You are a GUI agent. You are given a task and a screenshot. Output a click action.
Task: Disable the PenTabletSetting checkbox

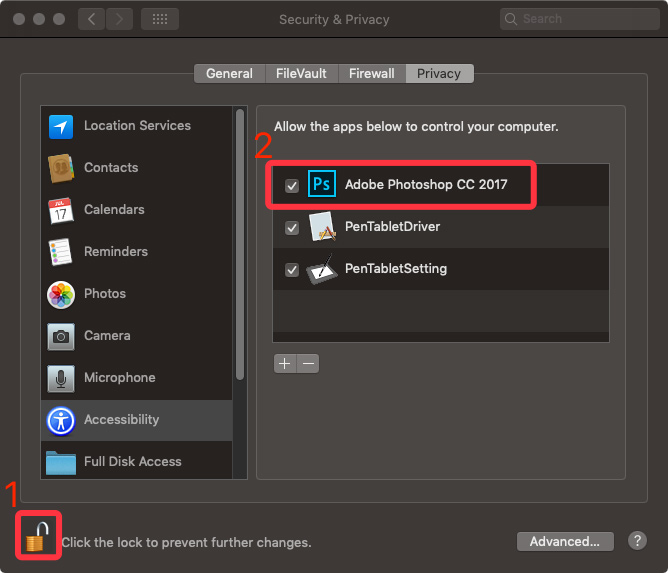pyautogui.click(x=292, y=270)
